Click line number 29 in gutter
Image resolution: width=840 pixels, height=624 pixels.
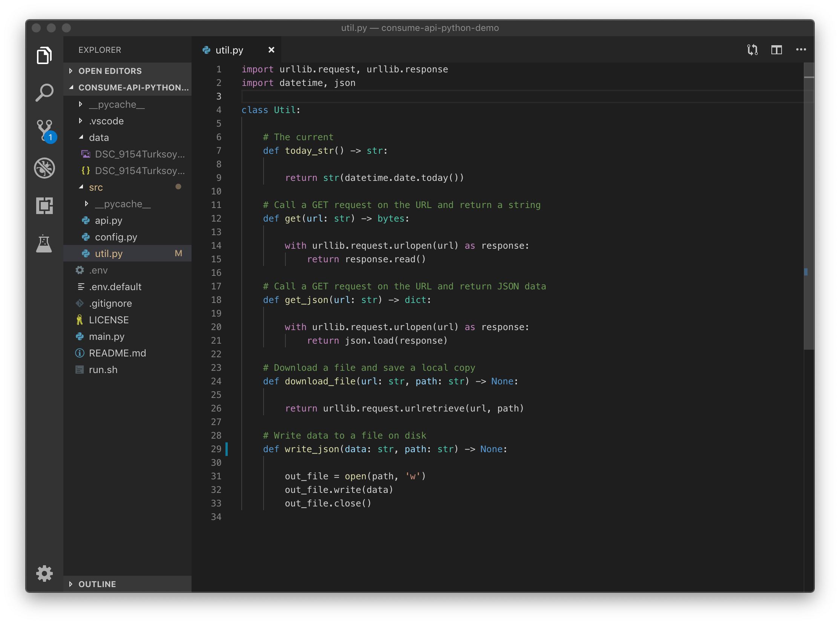click(216, 449)
